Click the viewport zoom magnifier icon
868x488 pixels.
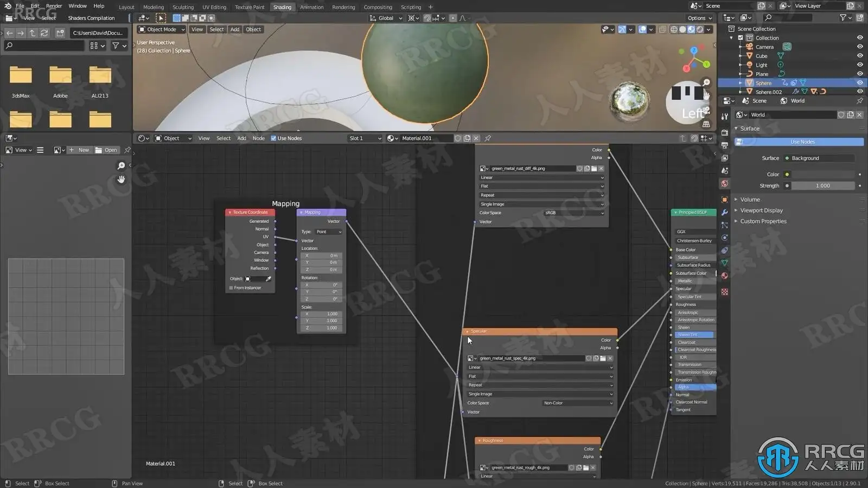[706, 82]
